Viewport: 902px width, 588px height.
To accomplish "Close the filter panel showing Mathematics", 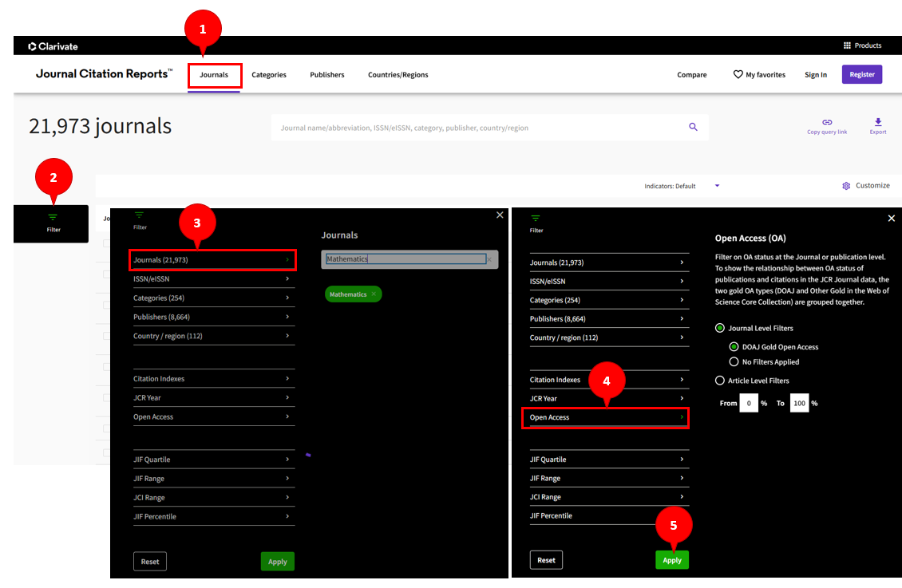I will coord(500,215).
